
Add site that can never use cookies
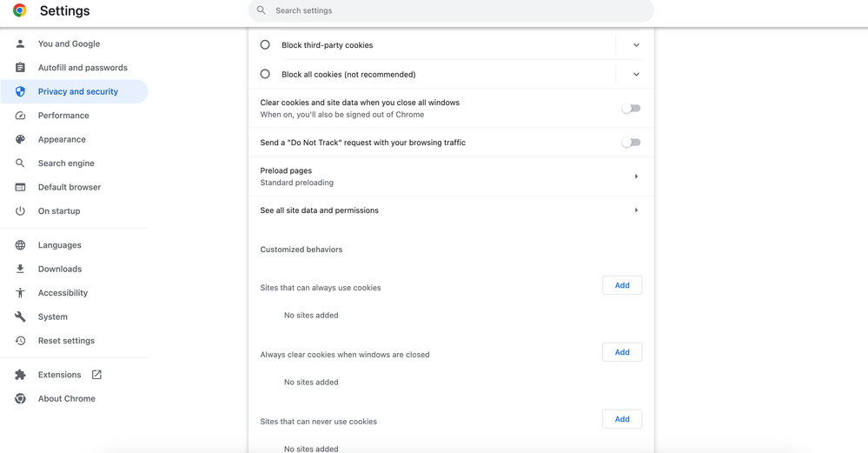click(622, 419)
